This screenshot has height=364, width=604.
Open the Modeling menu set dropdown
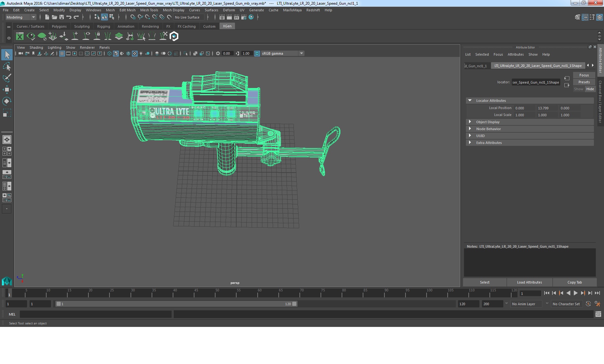[21, 17]
